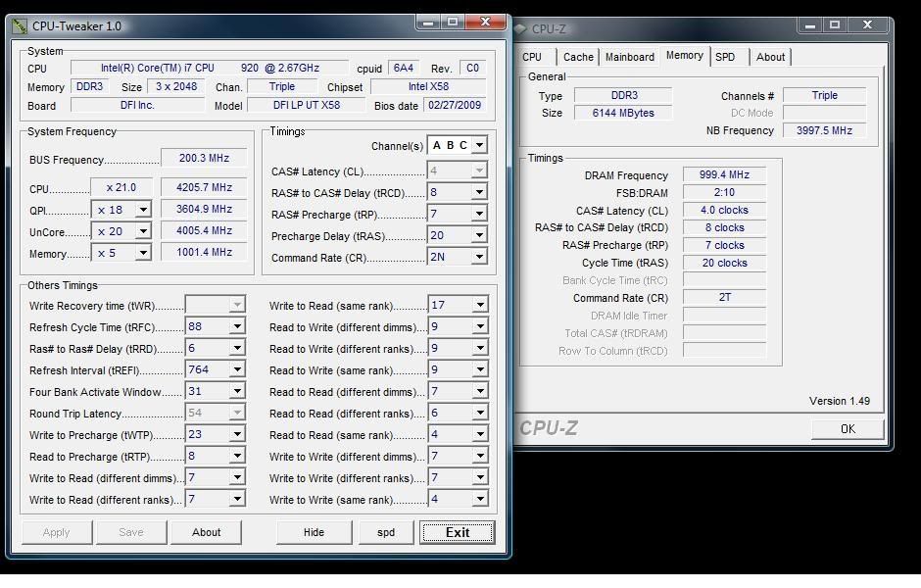Select the Mainboard tab in CPU-Z
Screen dimensions: 921x588
(x=630, y=57)
